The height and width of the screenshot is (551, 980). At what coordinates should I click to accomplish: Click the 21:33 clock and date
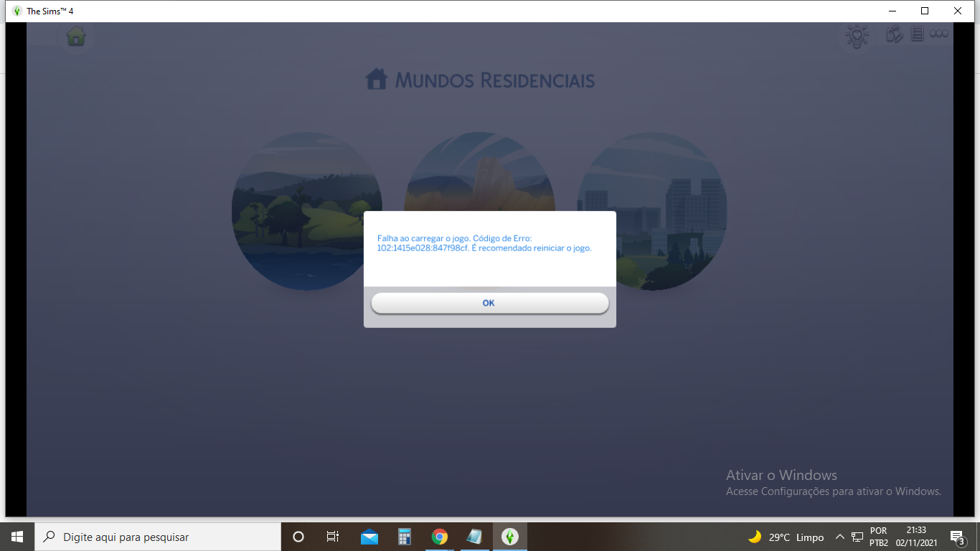coord(916,537)
